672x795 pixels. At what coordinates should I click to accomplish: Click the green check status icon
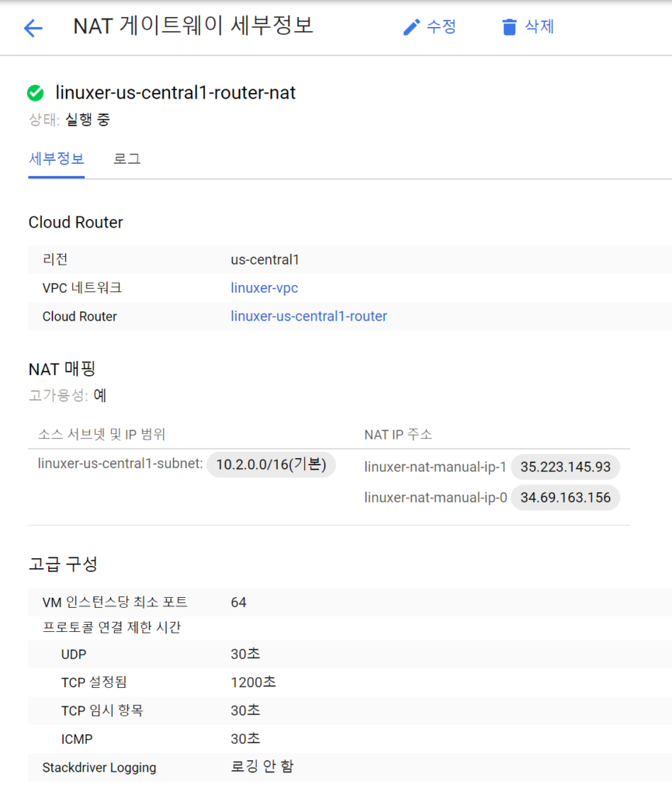[35, 93]
